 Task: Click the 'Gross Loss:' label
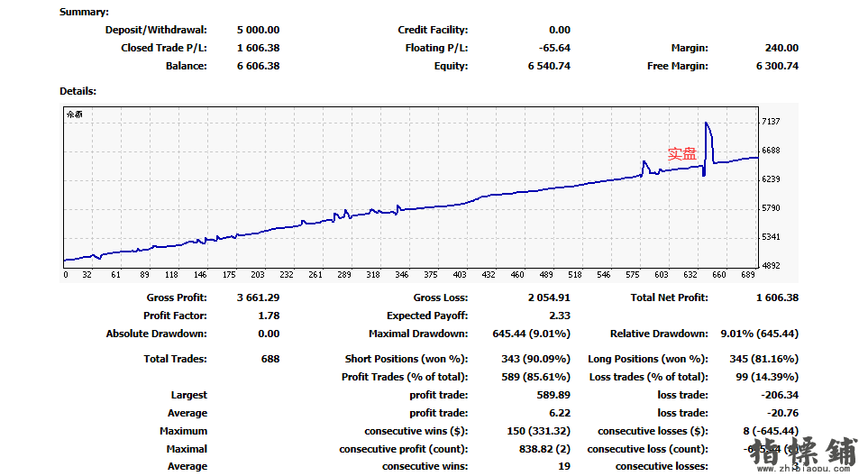(x=440, y=297)
